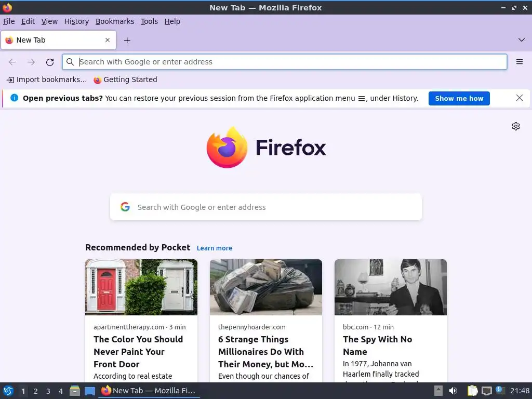Open the History menu

pos(77,21)
